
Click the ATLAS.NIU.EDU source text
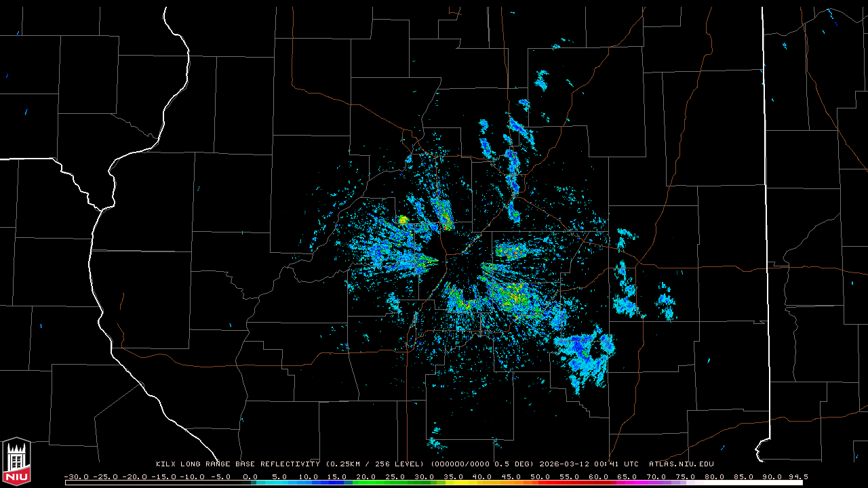(x=682, y=464)
